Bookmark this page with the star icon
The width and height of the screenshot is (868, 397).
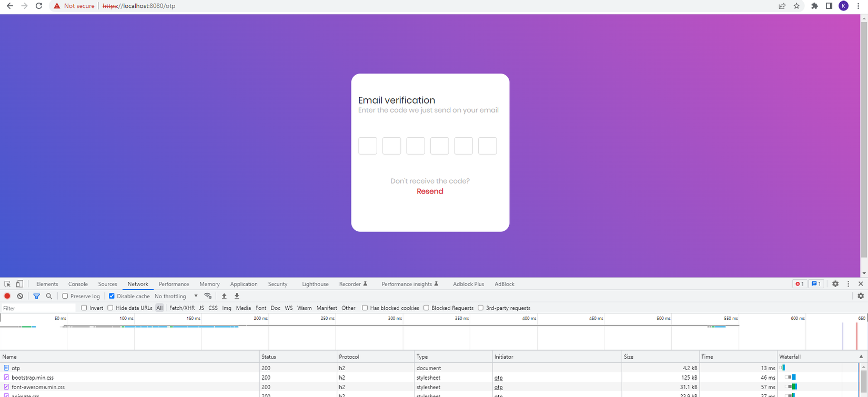coord(796,6)
